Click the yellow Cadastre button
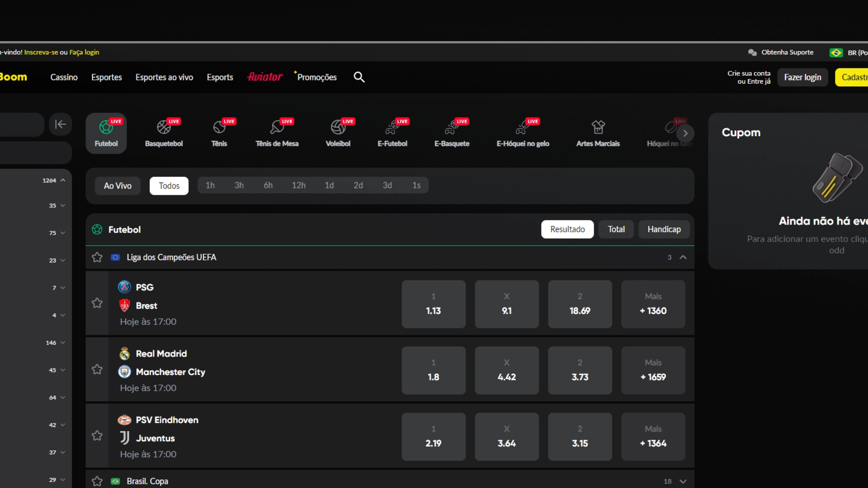Viewport: 868px width, 488px height. point(852,77)
